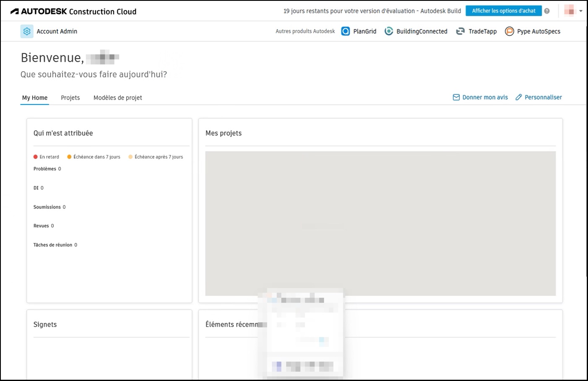The width and height of the screenshot is (588, 381).
Task: Open TradeTapp from the products bar
Action: pos(460,31)
